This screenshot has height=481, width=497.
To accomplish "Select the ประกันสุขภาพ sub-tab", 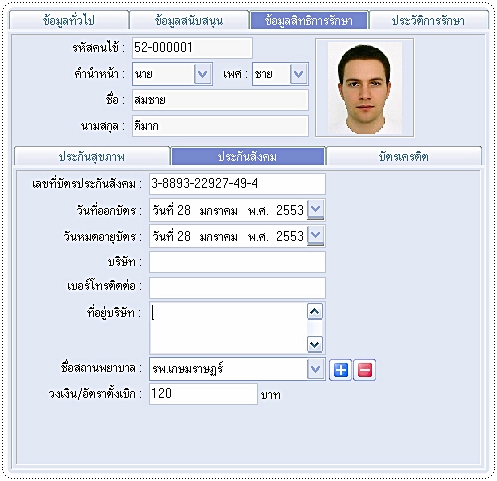I will coord(92,156).
